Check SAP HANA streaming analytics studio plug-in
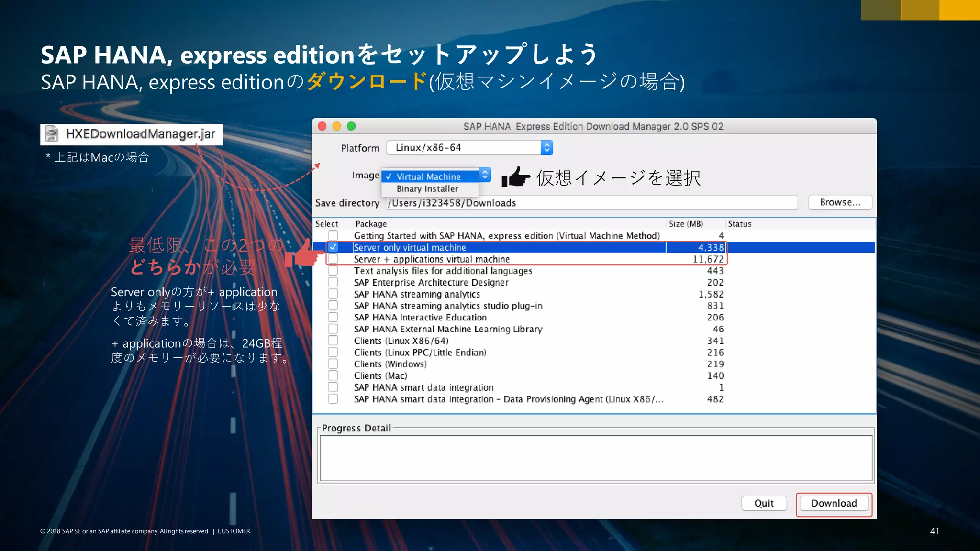 pos(333,305)
